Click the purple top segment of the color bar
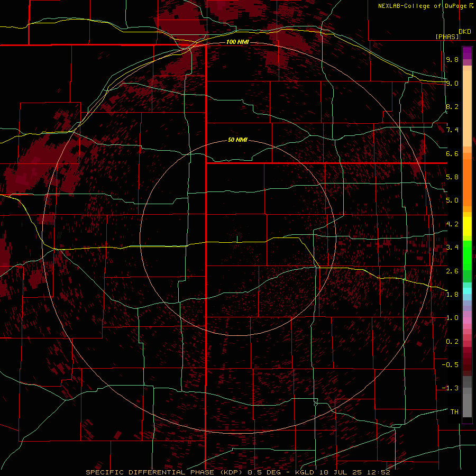This screenshot has height=476, width=476. coord(467,53)
